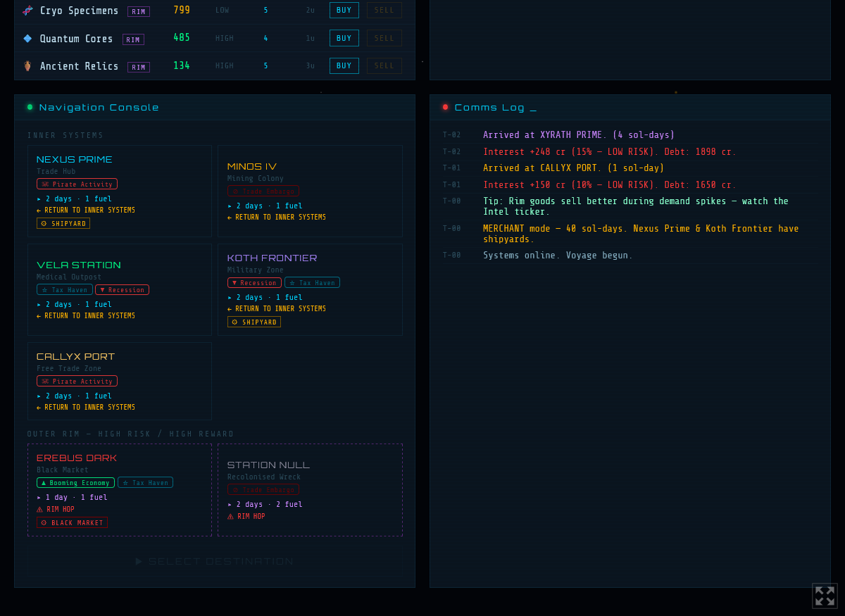845x616 pixels.
Task: Click Koth Frontier's Recession tag
Action: tap(254, 283)
